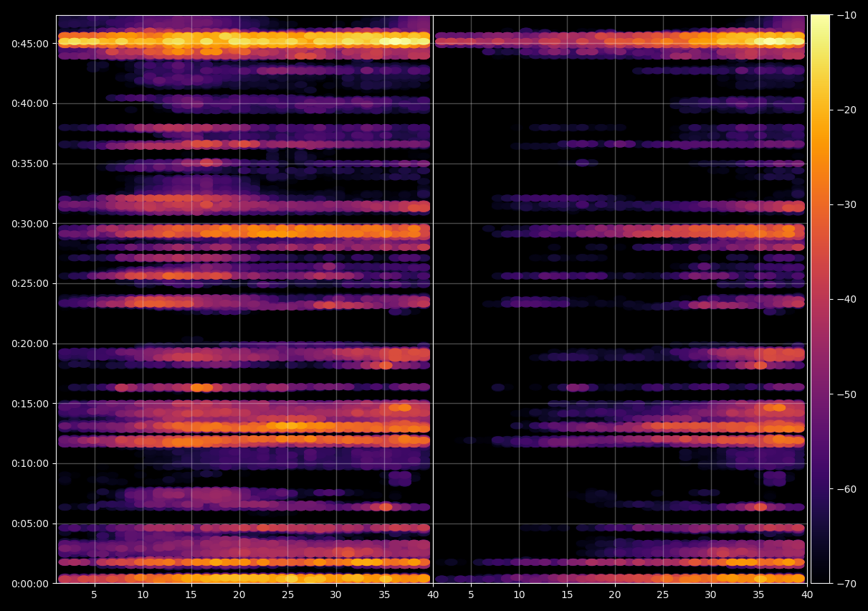Screen dimensions: 868x611
Task: Click the orange colorbar region near −20
Action: pos(820,110)
